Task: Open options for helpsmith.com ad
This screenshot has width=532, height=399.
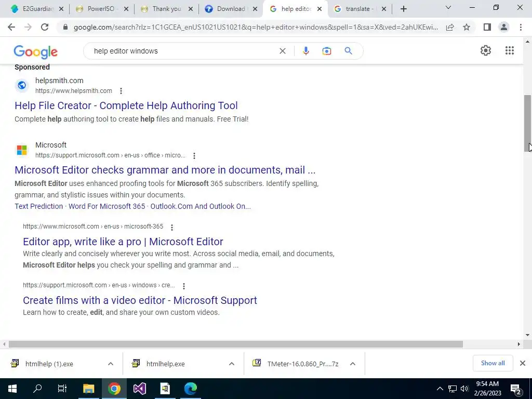Action: point(121,91)
